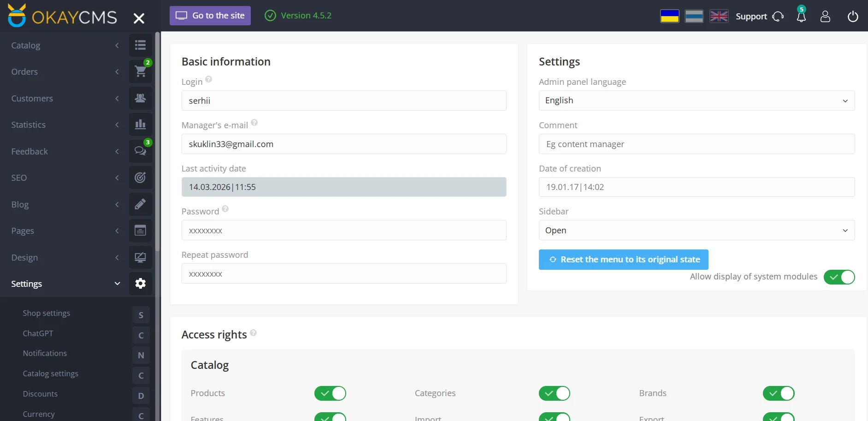The width and height of the screenshot is (868, 421).
Task: Toggle the Brands access switch
Action: (779, 393)
